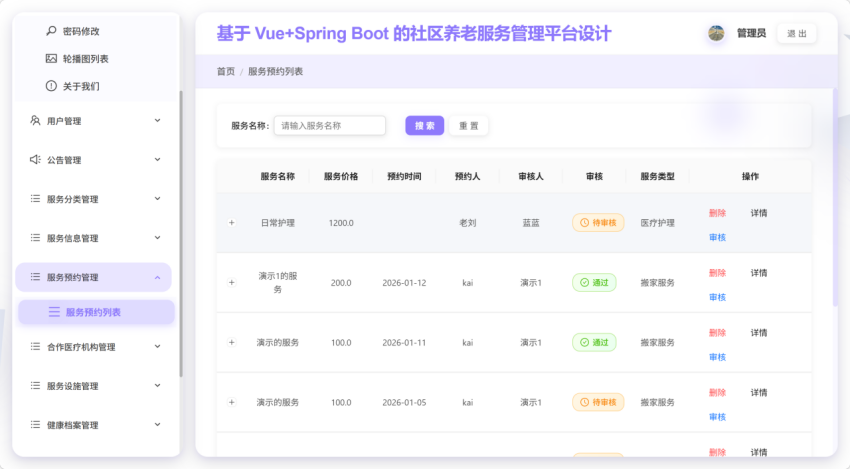Click the megaphone icon beside 公告管理
Image resolution: width=850 pixels, height=469 pixels.
coord(35,159)
